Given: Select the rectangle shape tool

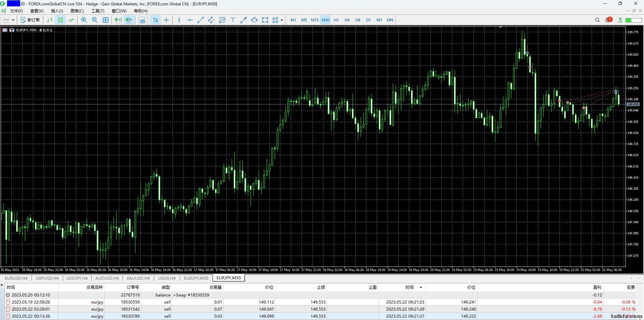Looking at the screenshot, I should point(265,20).
